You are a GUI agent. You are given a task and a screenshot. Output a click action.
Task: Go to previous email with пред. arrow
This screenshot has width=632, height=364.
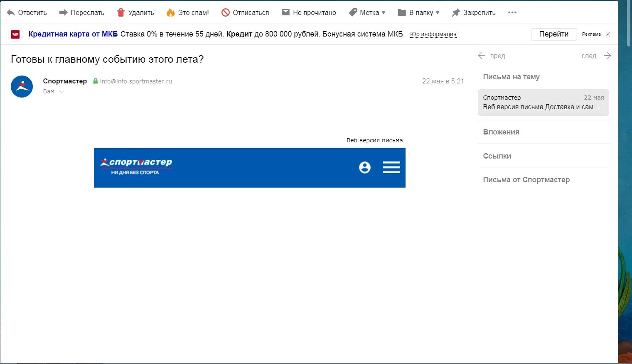(482, 56)
